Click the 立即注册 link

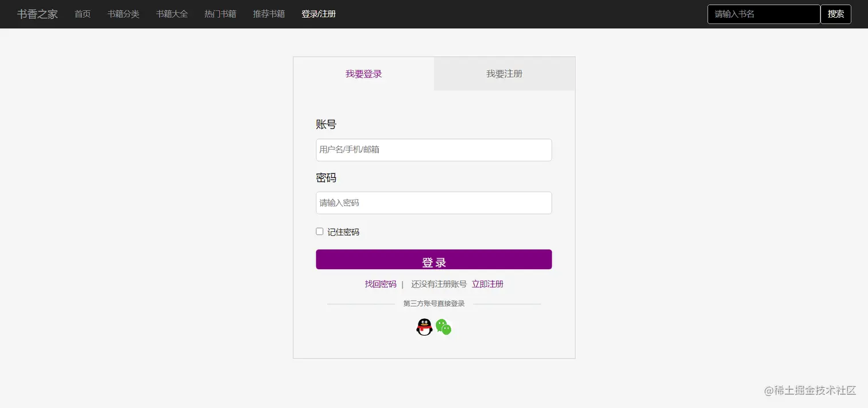pyautogui.click(x=487, y=283)
